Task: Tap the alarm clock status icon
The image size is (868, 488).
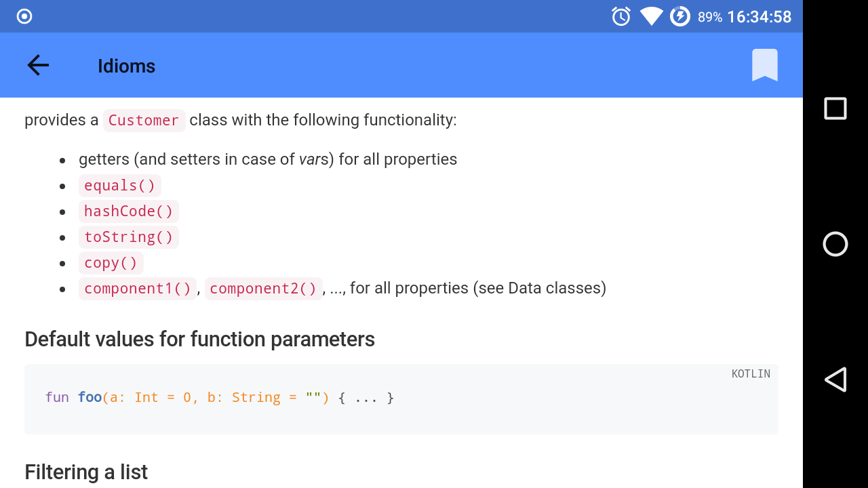Action: 621,16
